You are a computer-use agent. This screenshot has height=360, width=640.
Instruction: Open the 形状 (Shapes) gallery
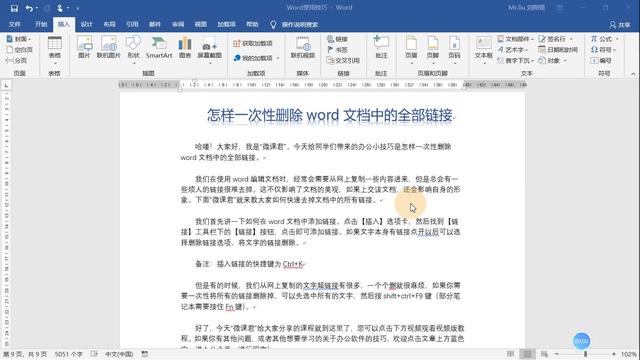point(133,50)
